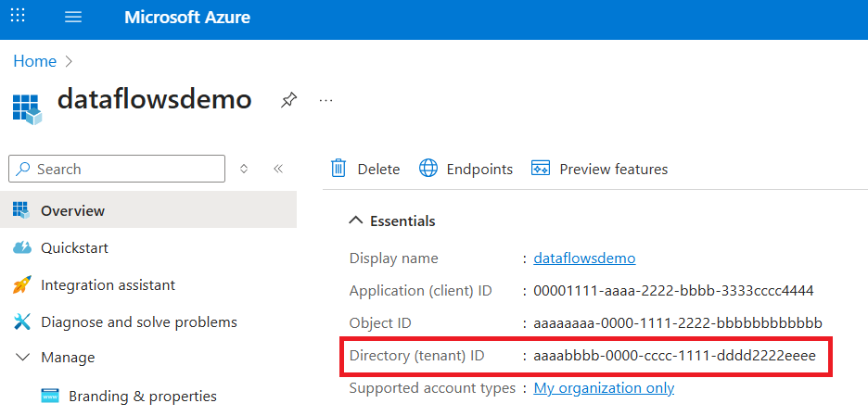Viewport: 868px width, 416px height.
Task: Open Branding & properties menu item
Action: point(142,397)
